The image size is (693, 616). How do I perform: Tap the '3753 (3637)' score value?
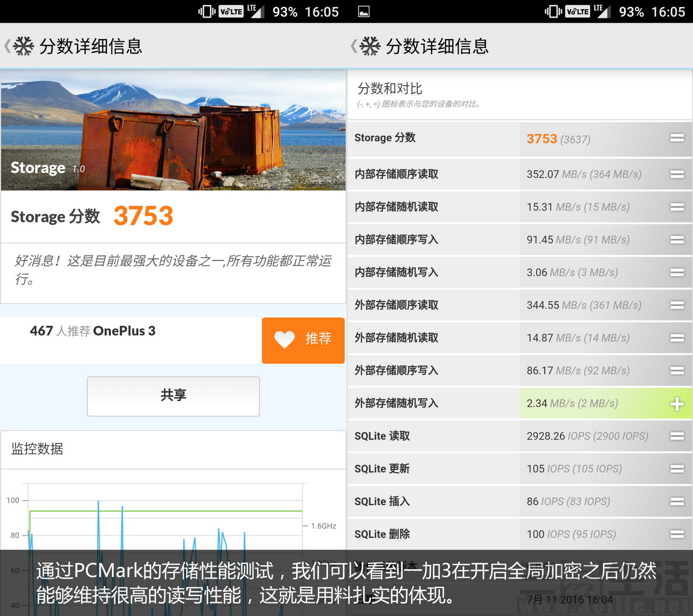[x=558, y=139]
